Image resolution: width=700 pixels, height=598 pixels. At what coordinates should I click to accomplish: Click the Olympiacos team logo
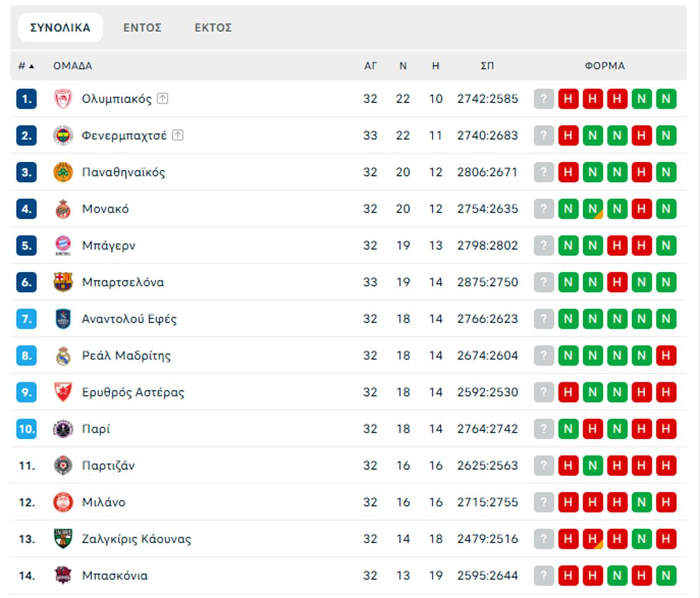63,99
